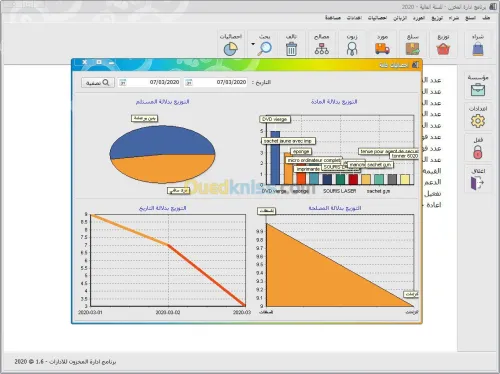Image resolution: width=500 pixels, height=374 pixels.
Task: Open the مساعدة (help) menu
Action: pyautogui.click(x=333, y=18)
